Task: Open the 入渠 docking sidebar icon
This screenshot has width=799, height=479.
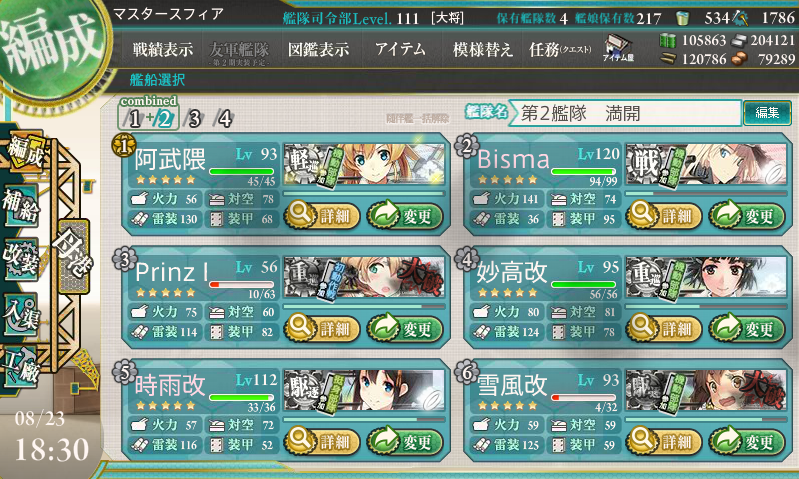Action: tap(21, 313)
